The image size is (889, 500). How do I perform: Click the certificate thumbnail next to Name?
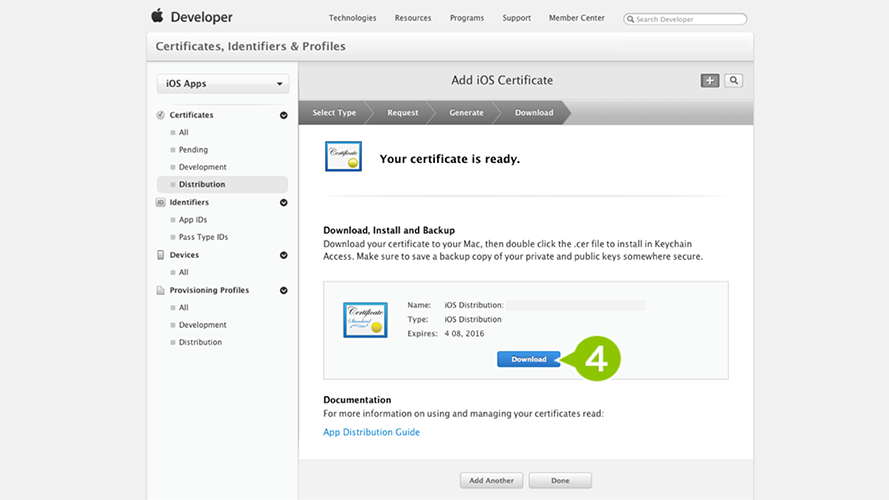click(365, 320)
